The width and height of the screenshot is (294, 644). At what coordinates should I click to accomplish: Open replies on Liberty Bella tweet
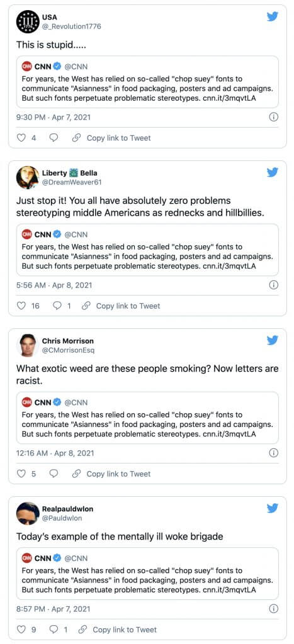[x=57, y=306]
